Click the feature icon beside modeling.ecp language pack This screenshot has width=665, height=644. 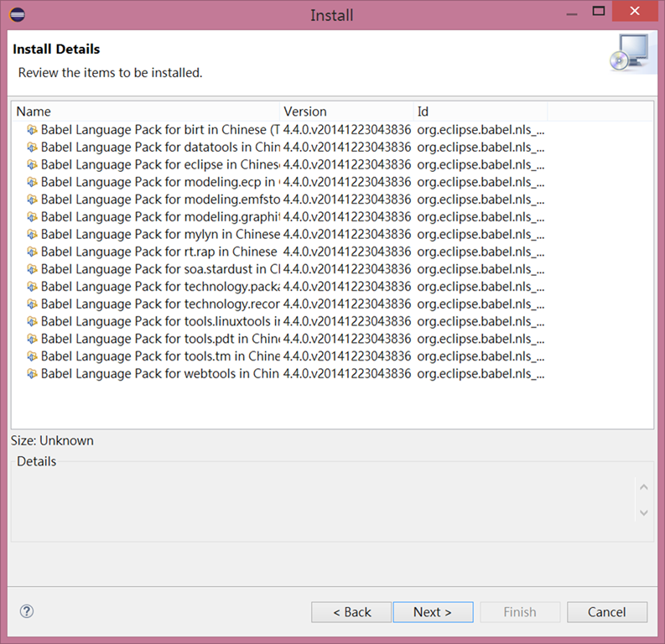[x=32, y=182]
